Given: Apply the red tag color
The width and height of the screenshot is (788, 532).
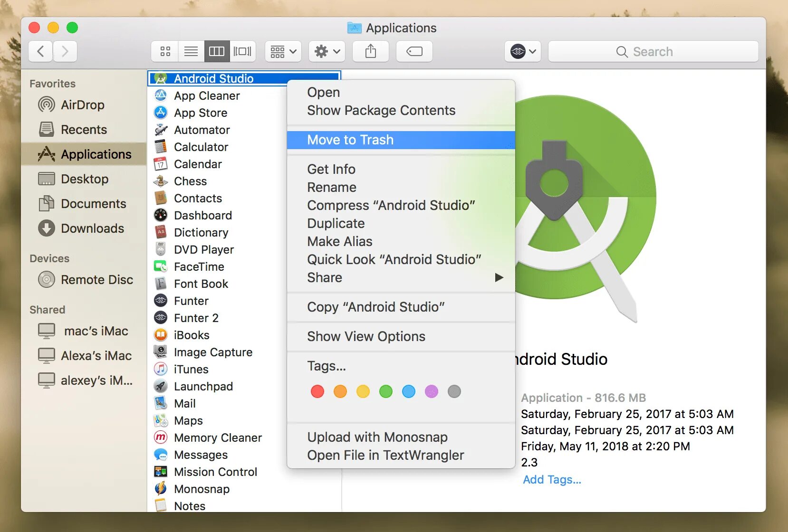Looking at the screenshot, I should pos(317,391).
